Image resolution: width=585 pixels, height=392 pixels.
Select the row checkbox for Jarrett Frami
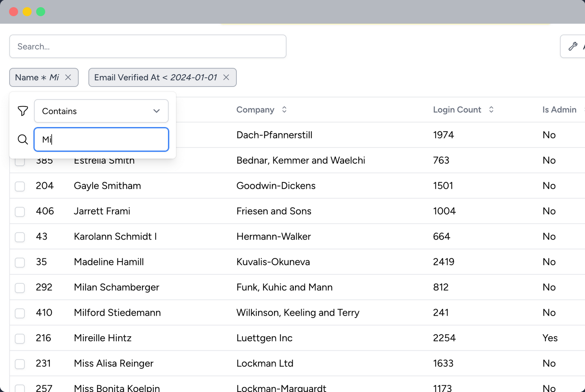pyautogui.click(x=20, y=211)
